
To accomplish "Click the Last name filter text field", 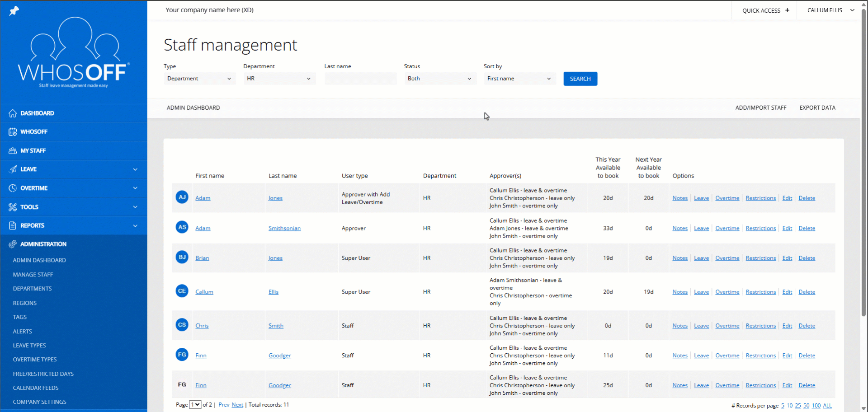I will pyautogui.click(x=360, y=79).
